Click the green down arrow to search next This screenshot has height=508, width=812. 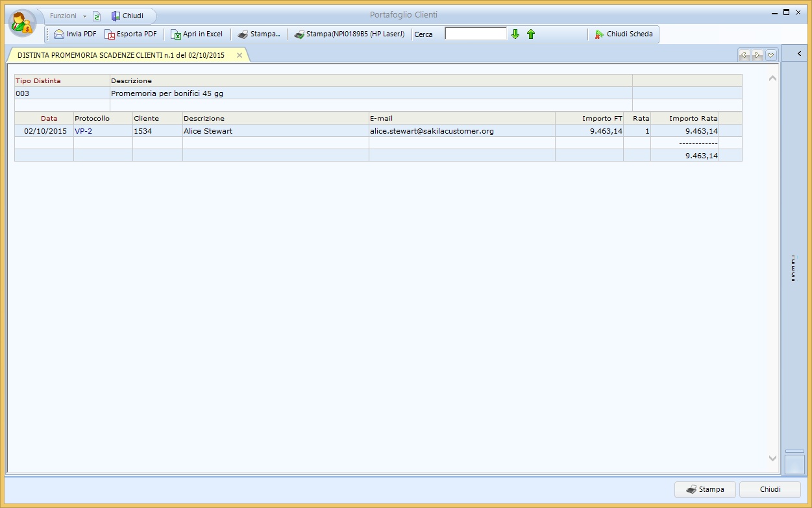click(515, 34)
